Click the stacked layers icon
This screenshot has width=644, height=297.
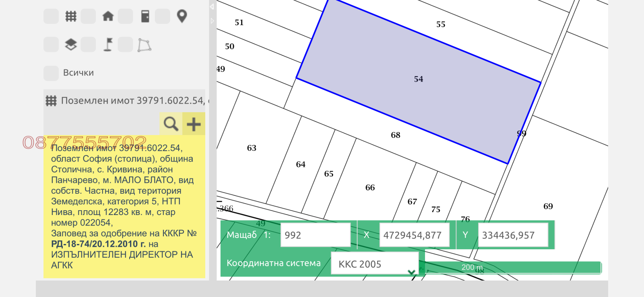71,45
